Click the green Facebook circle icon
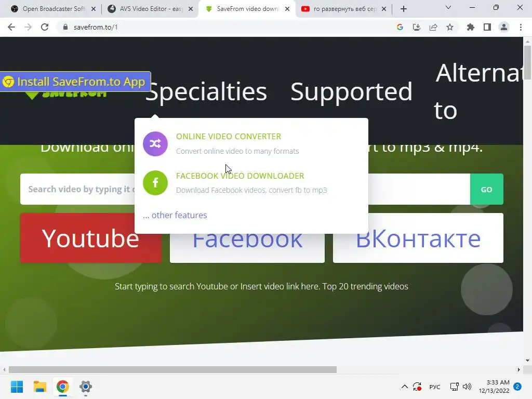This screenshot has width=532, height=399. 155,183
